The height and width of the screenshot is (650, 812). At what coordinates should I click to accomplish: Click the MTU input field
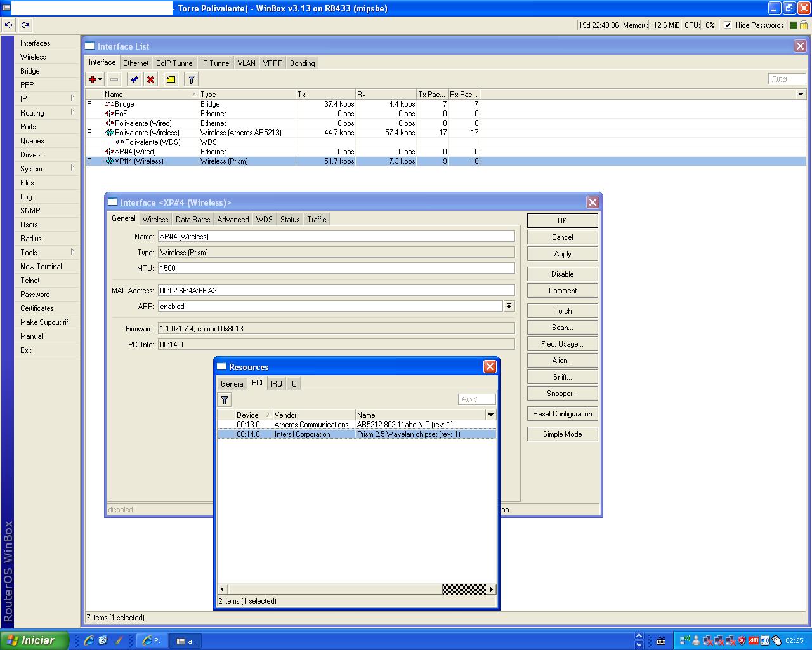click(x=336, y=269)
